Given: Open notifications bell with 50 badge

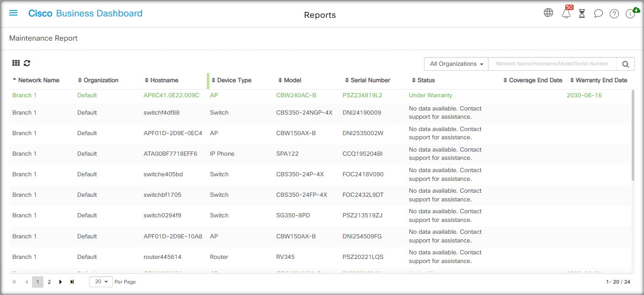Looking at the screenshot, I should point(566,13).
